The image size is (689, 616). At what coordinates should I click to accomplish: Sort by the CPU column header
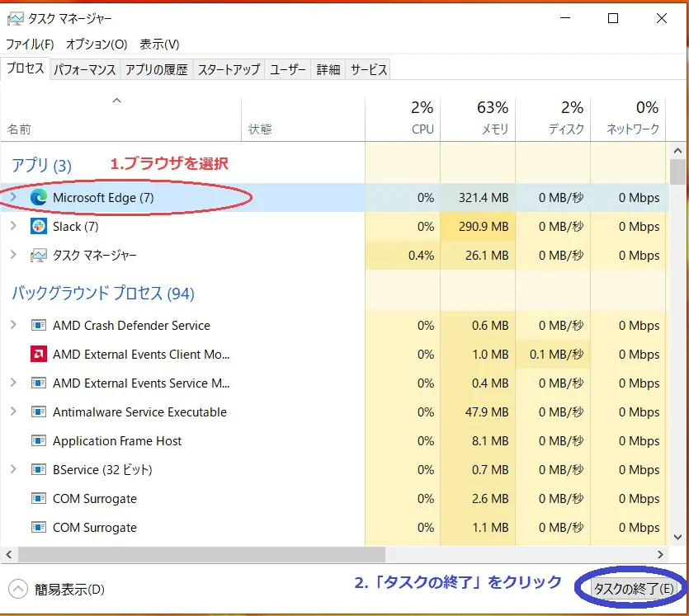click(403, 119)
